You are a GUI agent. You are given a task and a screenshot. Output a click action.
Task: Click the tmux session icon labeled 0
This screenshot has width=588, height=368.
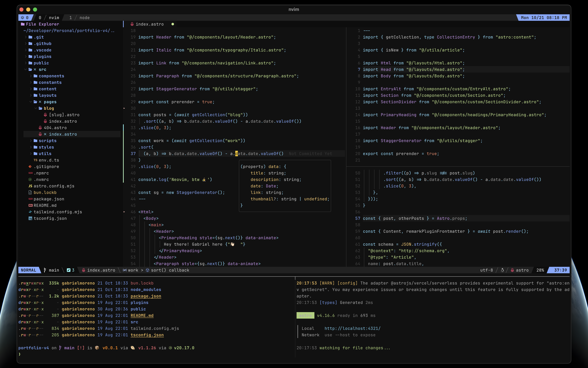click(22, 18)
